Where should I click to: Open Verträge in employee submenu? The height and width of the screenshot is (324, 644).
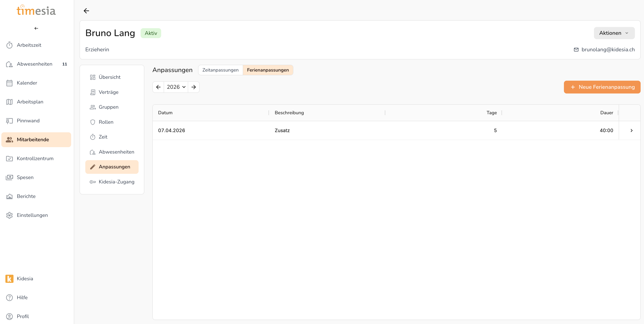[109, 92]
